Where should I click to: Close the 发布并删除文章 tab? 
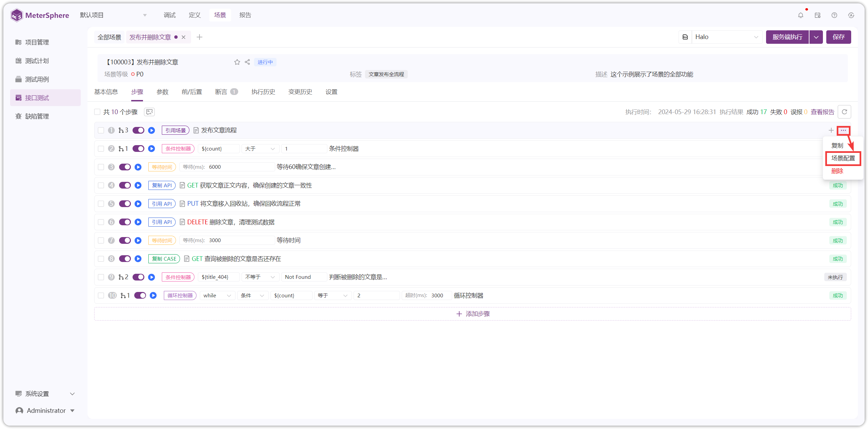pyautogui.click(x=184, y=37)
